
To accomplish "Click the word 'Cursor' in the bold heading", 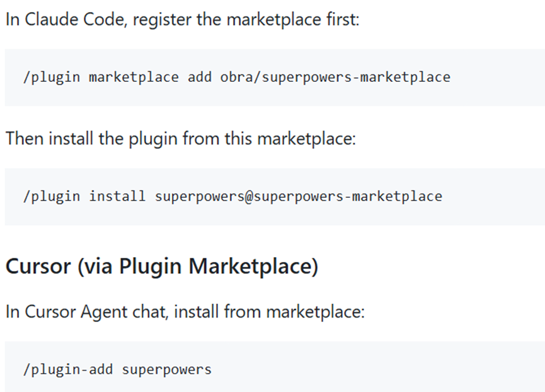I will (x=38, y=267).
